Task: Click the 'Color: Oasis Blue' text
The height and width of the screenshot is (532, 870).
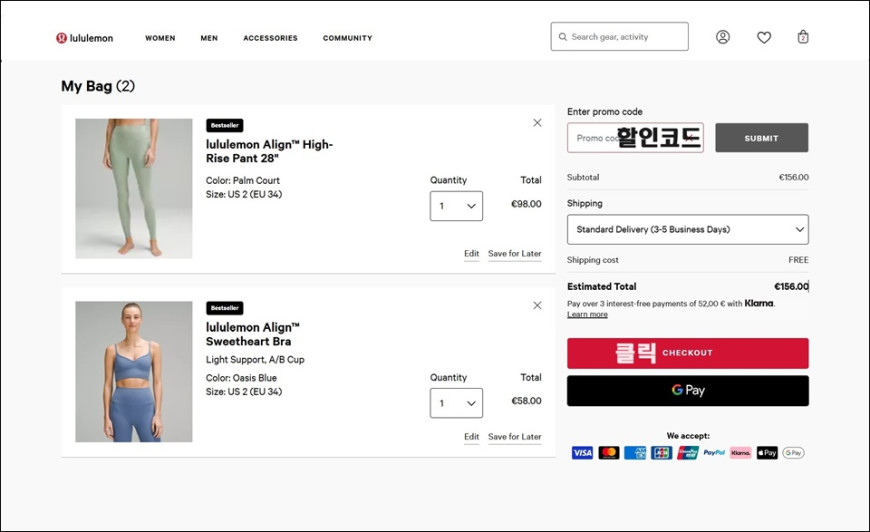Action: tap(241, 378)
